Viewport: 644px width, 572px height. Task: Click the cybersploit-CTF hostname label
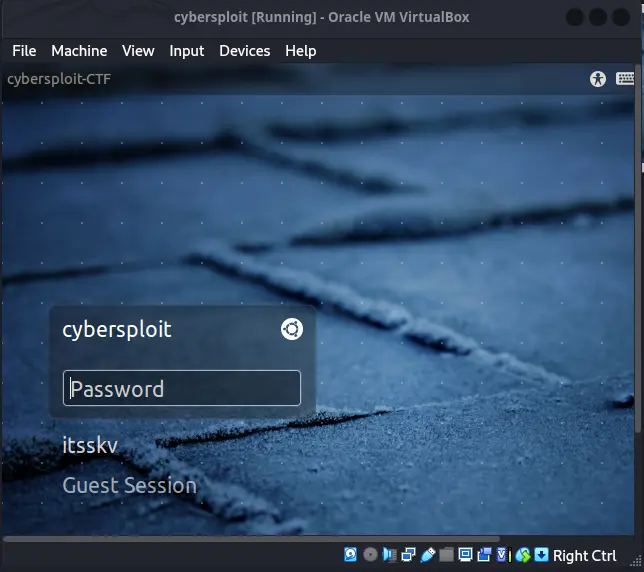[59, 79]
